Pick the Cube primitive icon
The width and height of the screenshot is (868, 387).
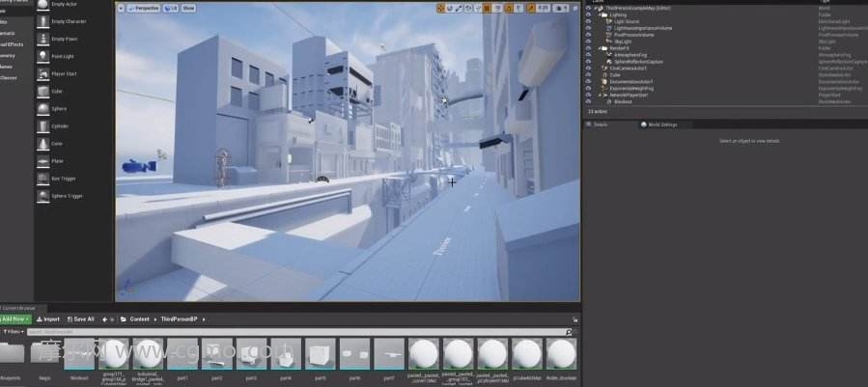42,92
